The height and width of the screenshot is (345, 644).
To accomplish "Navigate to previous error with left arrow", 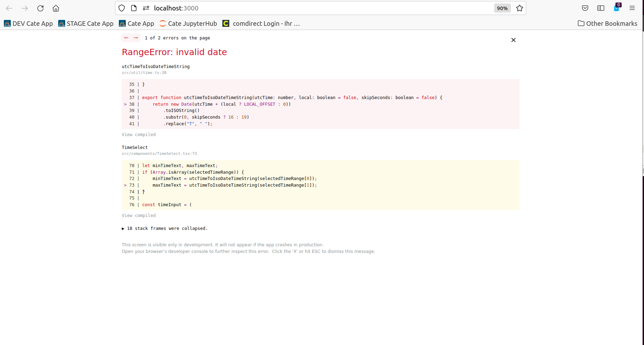I will point(126,38).
